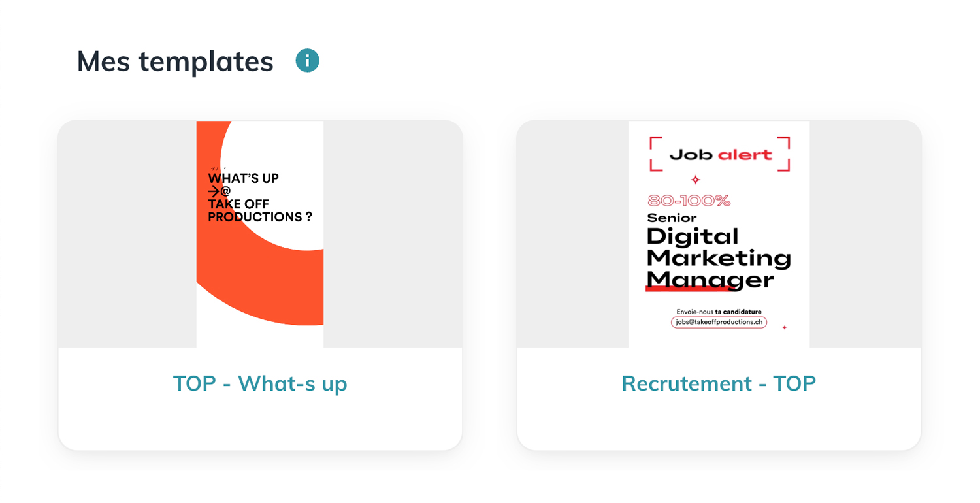Click the Mes templates heading
This screenshot has width=980, height=503.
pyautogui.click(x=175, y=61)
